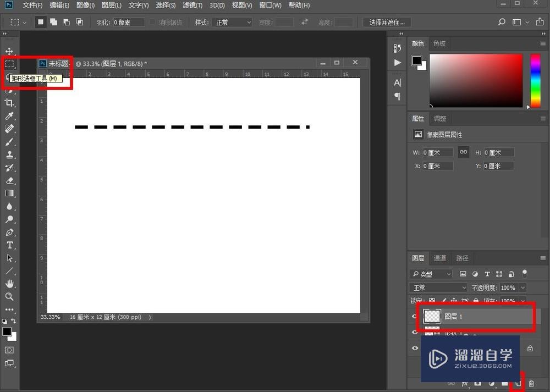Image resolution: width=550 pixels, height=392 pixels.
Task: Open the workspace switcher dropdown
Action: pos(520,22)
